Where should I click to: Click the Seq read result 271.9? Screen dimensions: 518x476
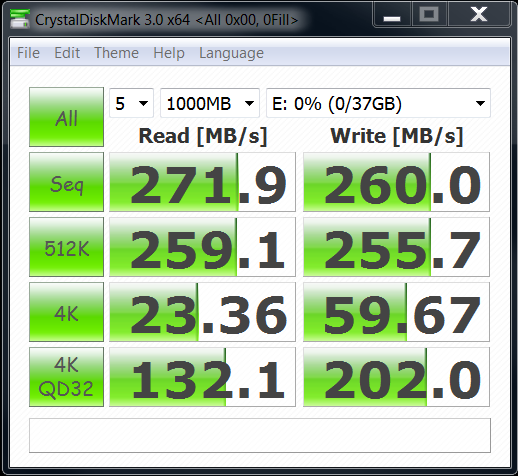202,182
